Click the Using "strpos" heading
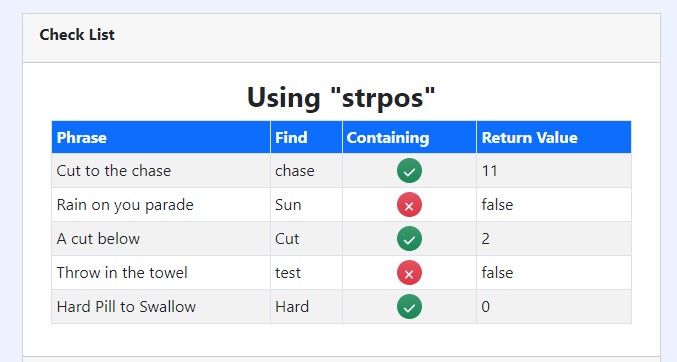Image resolution: width=677 pixels, height=362 pixels. click(x=341, y=97)
